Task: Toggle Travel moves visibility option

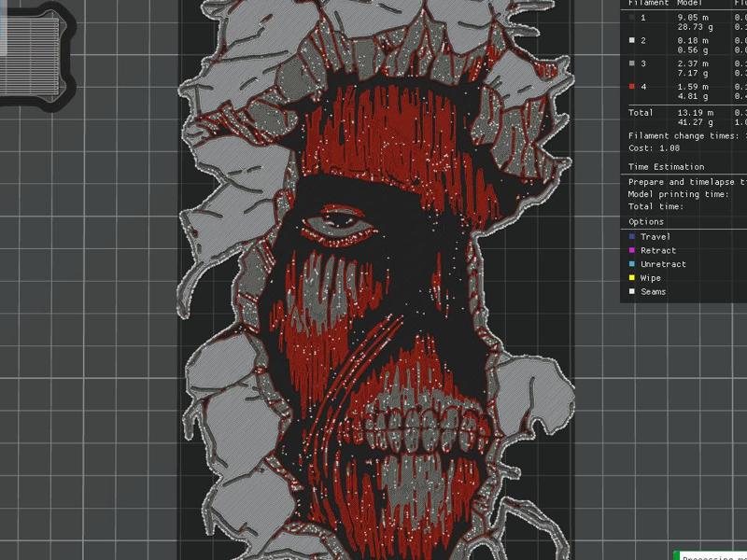Action: click(655, 237)
